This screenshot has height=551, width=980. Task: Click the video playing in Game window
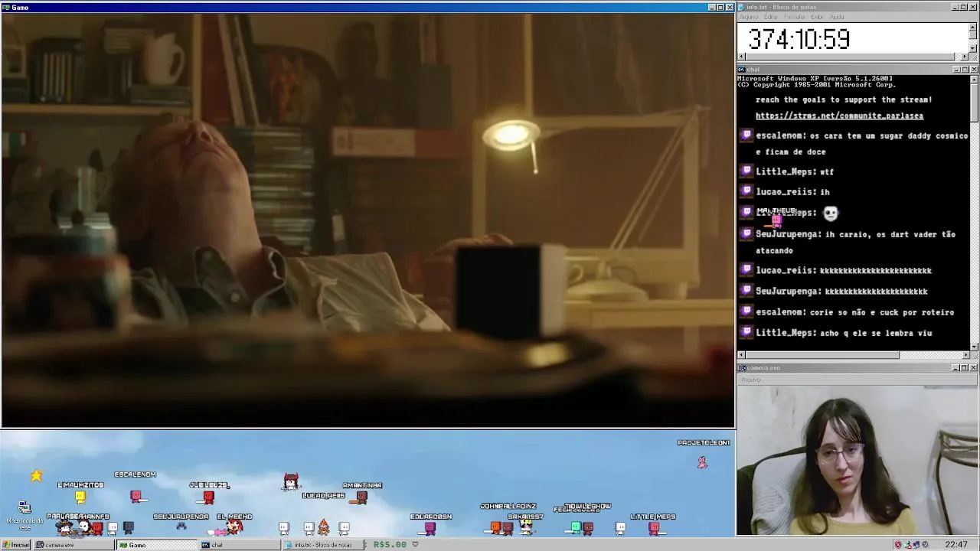click(x=367, y=220)
